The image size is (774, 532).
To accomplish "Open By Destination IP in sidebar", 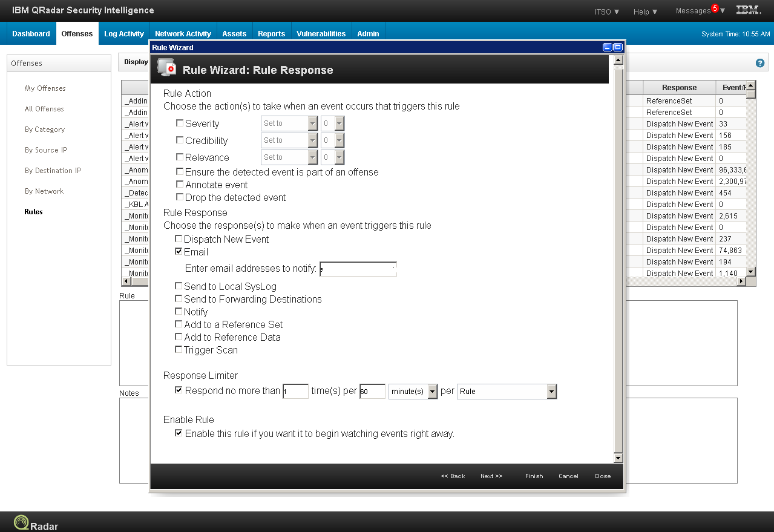I will click(53, 171).
